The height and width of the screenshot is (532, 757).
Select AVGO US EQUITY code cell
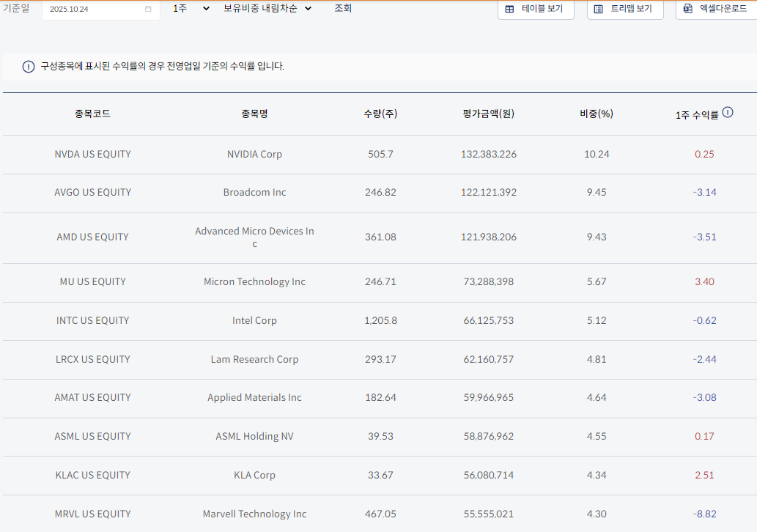(92, 193)
